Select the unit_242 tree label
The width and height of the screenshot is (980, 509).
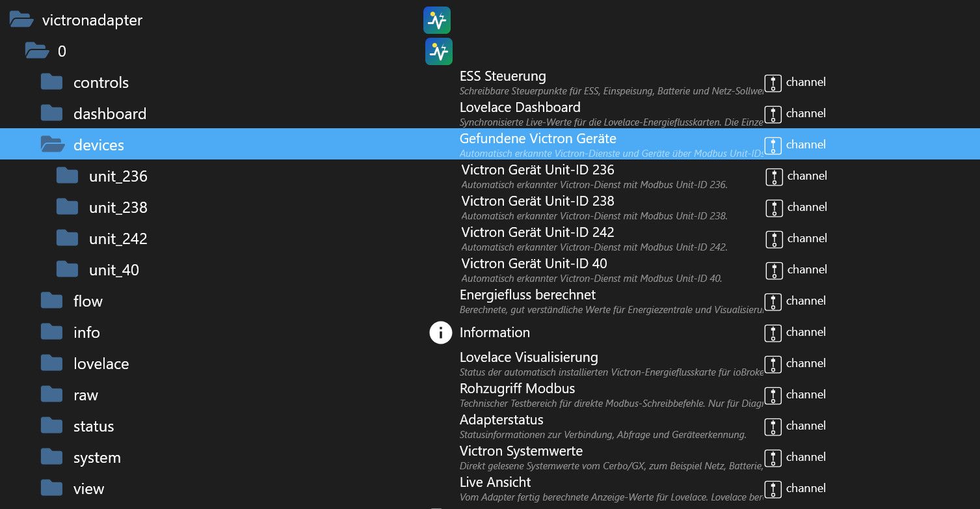click(118, 239)
